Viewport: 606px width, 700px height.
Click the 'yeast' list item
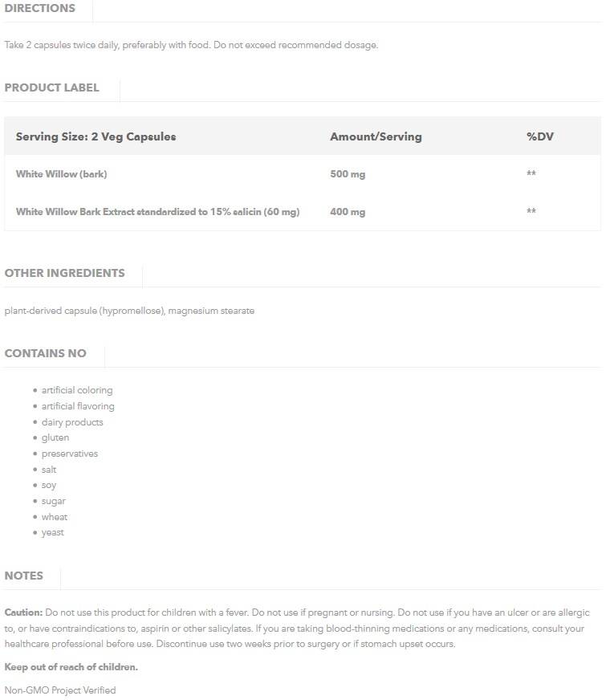tap(53, 532)
